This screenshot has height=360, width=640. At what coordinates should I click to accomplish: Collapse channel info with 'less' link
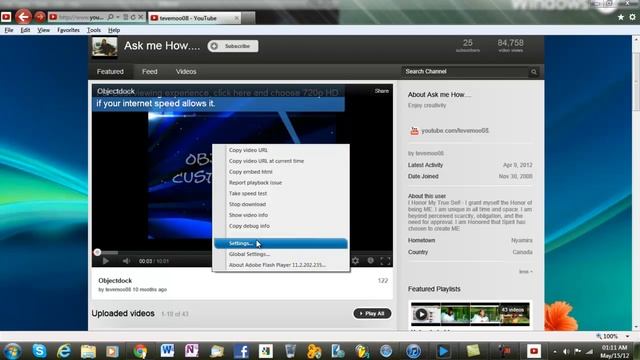click(525, 271)
